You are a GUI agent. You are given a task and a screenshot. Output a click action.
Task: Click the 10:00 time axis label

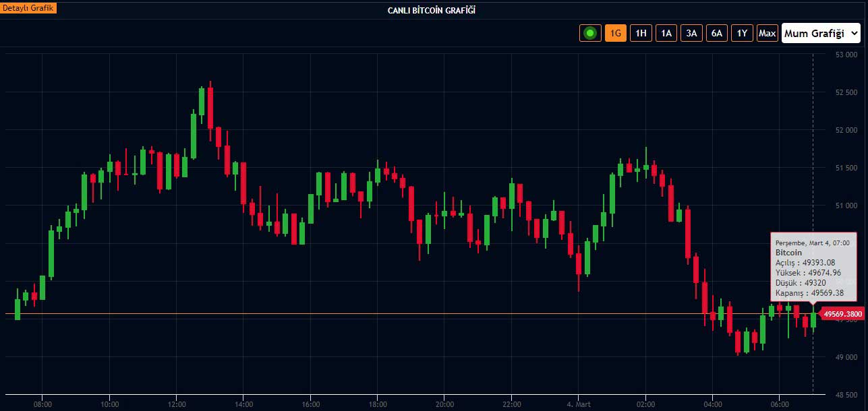[x=109, y=404]
